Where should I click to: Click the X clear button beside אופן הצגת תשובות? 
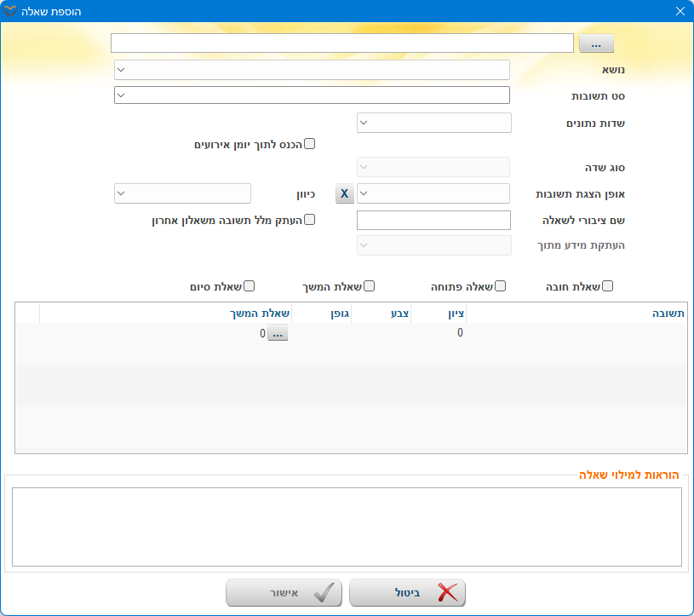pyautogui.click(x=344, y=193)
